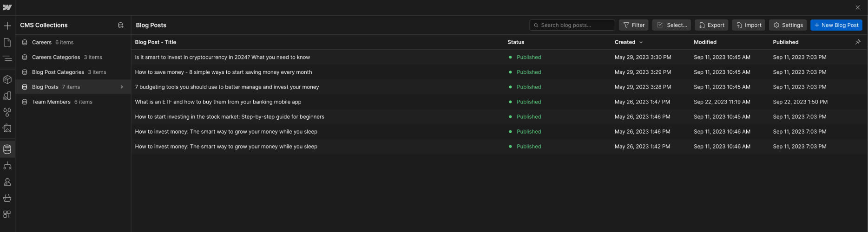Click Published status of the ETF post

[x=529, y=102]
